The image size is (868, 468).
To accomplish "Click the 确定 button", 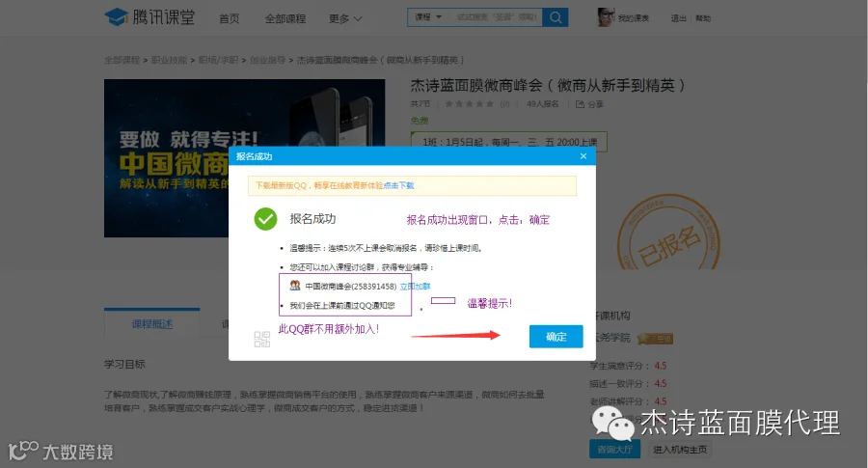I will pos(556,336).
